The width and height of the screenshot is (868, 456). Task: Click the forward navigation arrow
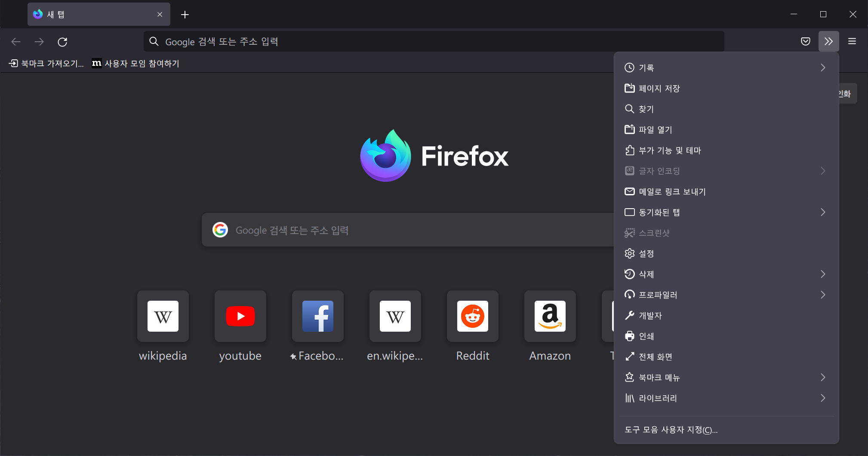point(39,42)
